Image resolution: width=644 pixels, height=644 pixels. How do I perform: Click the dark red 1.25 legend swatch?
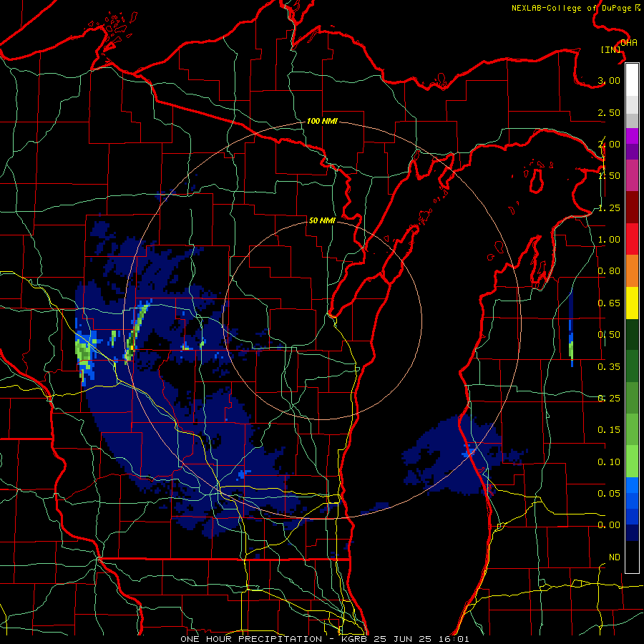click(632, 208)
